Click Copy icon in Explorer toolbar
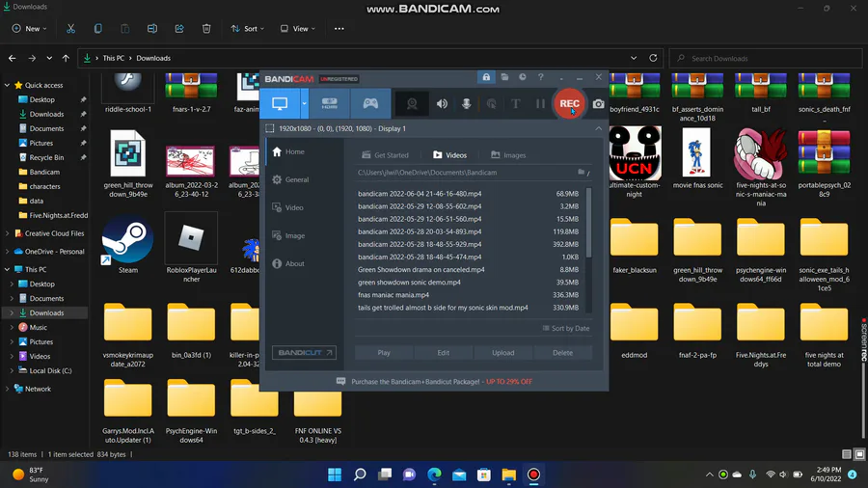 point(98,29)
